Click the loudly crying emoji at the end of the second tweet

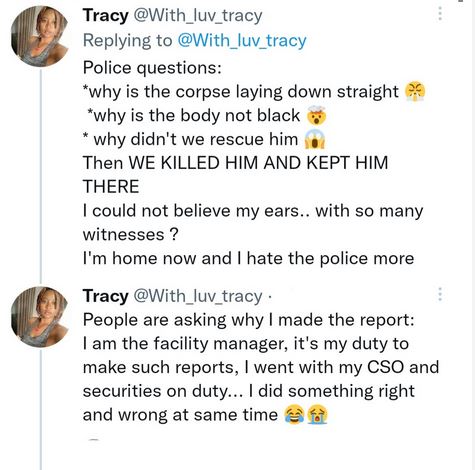click(x=317, y=415)
